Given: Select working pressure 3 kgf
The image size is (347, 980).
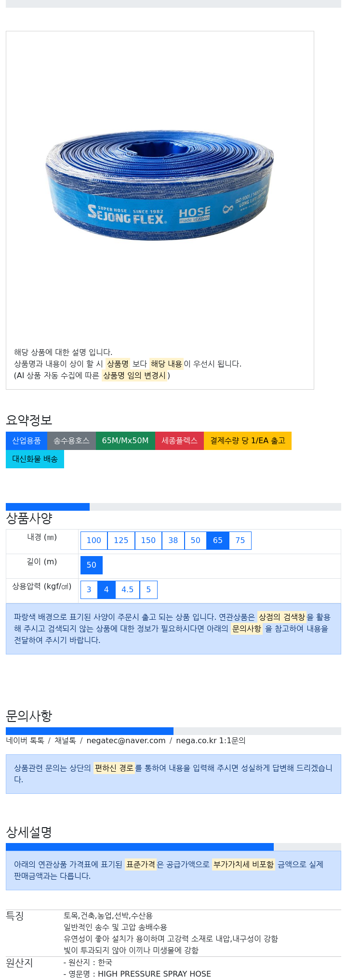Looking at the screenshot, I should 89,590.
